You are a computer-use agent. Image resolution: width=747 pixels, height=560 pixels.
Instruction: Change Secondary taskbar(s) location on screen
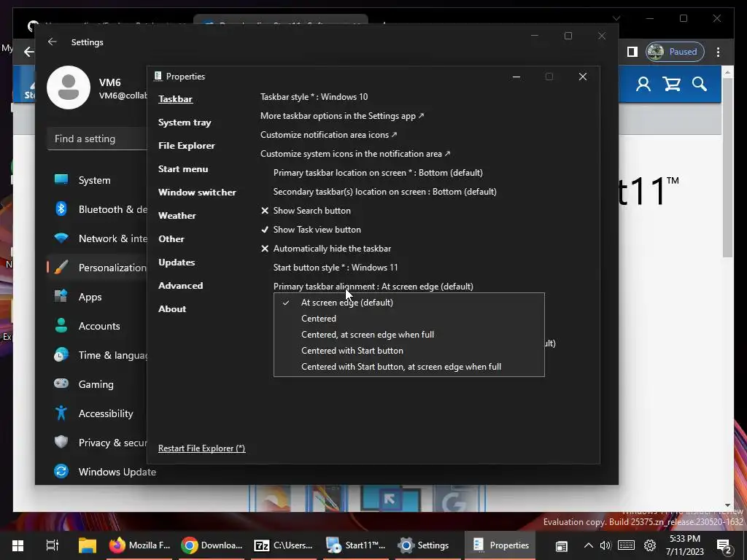[385, 192]
